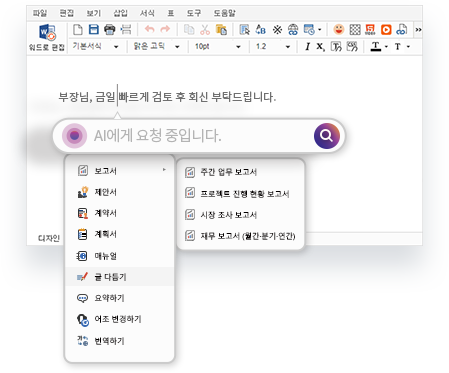Open the text color dropdown arrow

[386, 47]
